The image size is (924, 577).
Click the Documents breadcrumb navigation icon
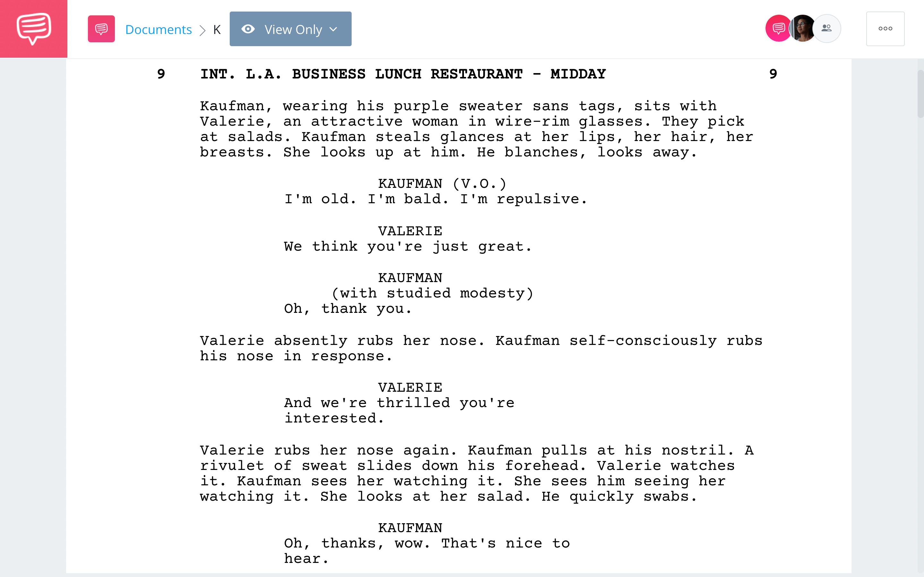[158, 29]
